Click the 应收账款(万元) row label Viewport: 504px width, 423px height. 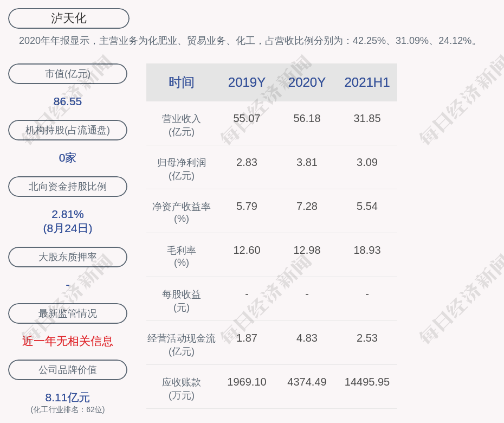pyautogui.click(x=182, y=389)
